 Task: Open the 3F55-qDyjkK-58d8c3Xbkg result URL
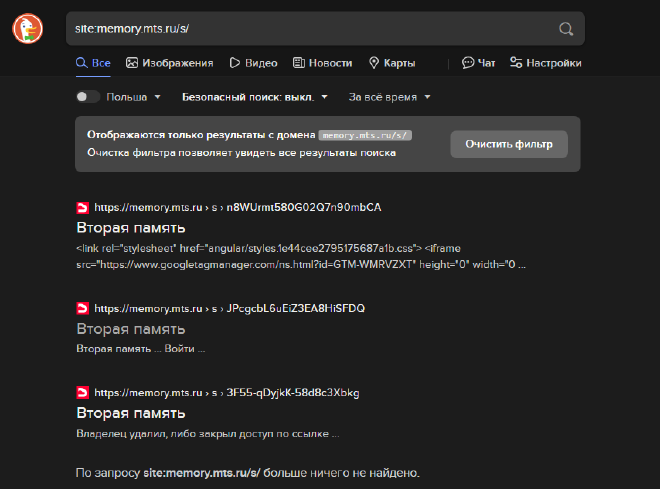226,393
